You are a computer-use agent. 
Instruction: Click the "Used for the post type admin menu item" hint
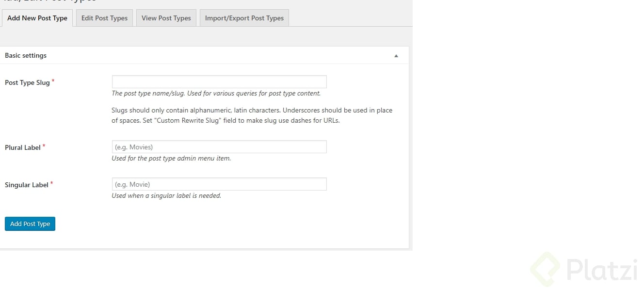[x=171, y=158]
